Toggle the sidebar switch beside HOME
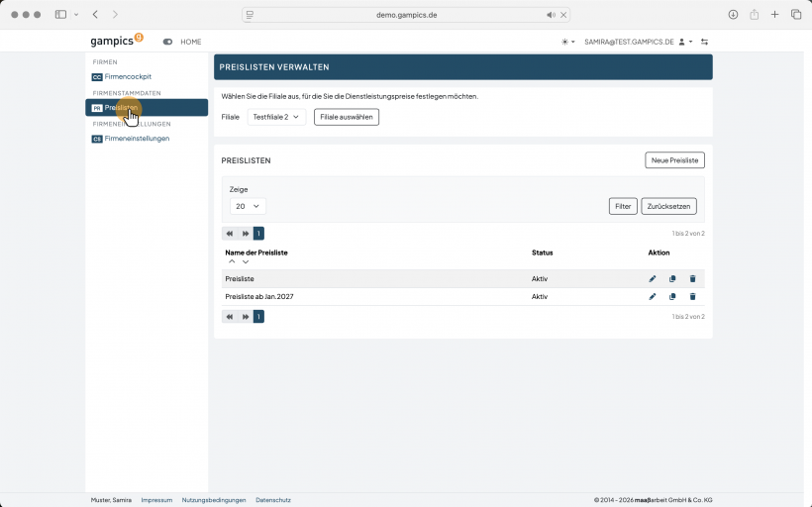 click(167, 42)
